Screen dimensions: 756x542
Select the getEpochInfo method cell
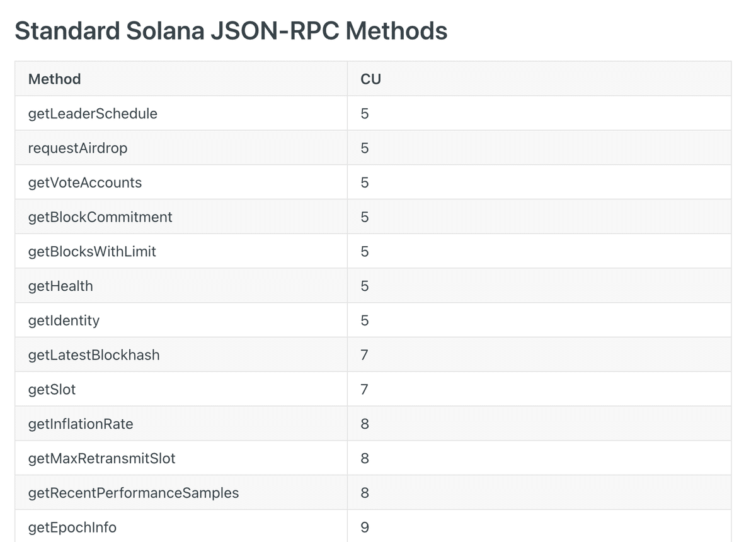(x=72, y=527)
